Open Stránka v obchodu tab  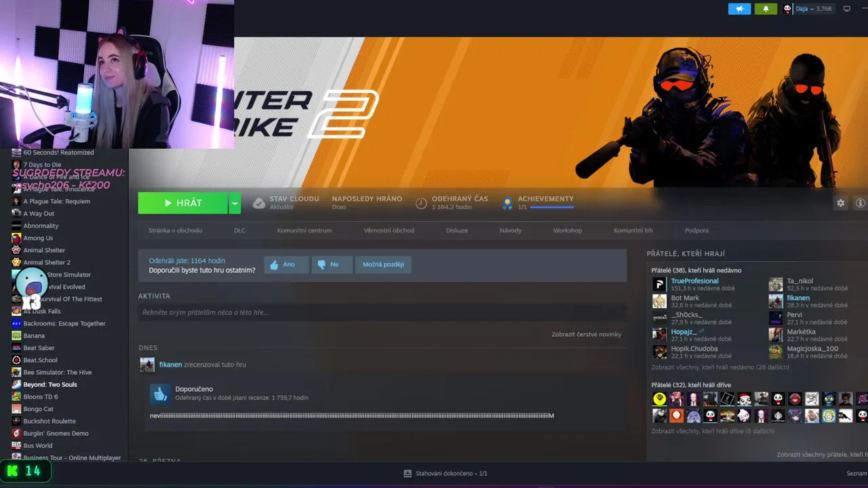(175, 230)
